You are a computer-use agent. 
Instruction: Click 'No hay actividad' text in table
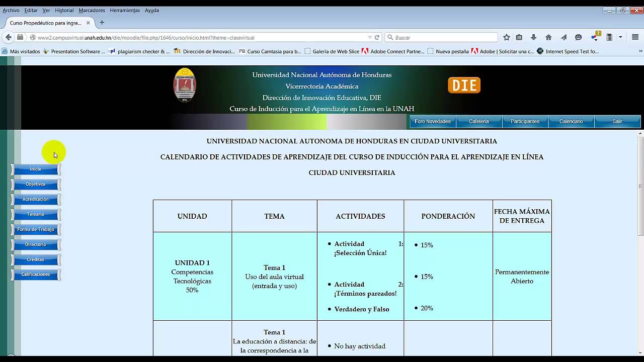point(360,346)
